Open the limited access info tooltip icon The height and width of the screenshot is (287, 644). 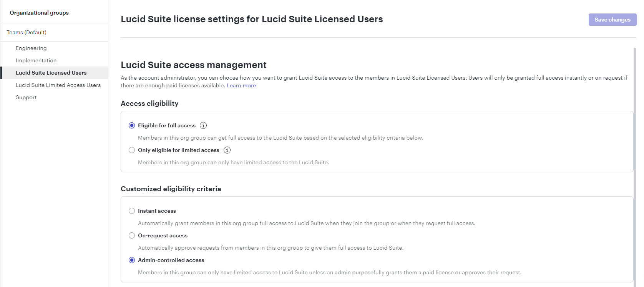pos(227,150)
